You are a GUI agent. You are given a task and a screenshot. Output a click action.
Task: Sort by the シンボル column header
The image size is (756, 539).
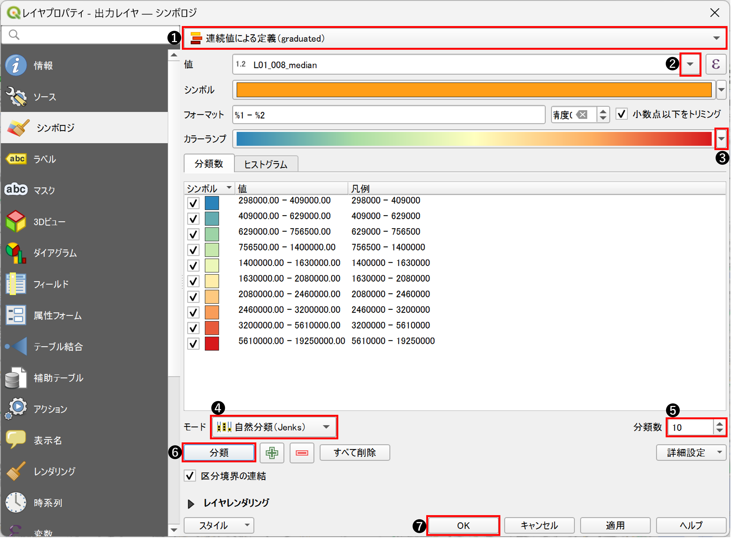209,189
